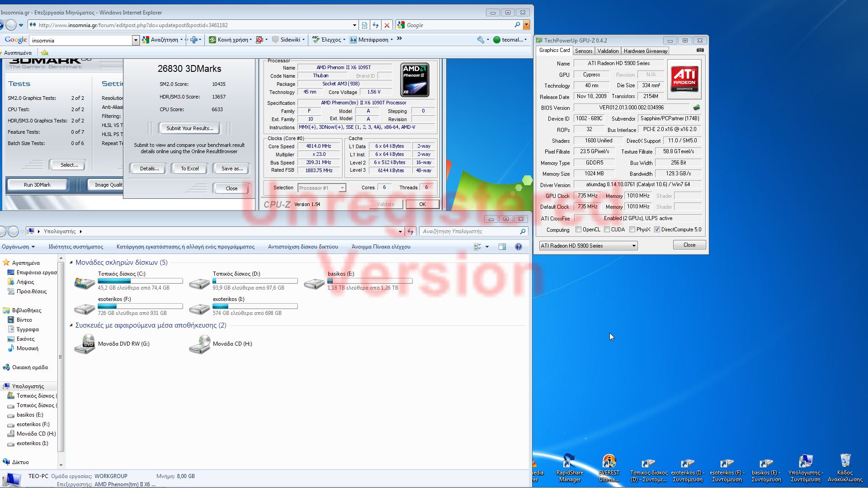868x488 pixels.
Task: Switch to the Sensors tab in GPU-Z
Action: (583, 51)
